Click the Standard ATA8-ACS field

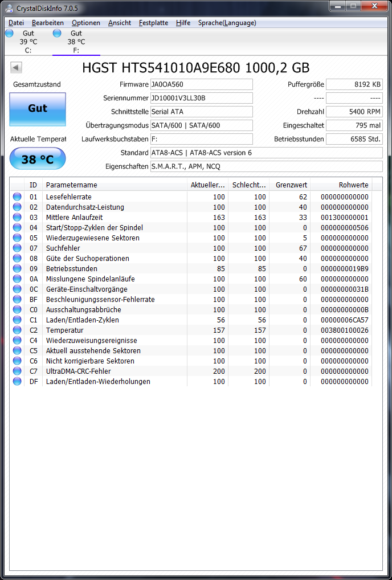pyautogui.click(x=266, y=153)
